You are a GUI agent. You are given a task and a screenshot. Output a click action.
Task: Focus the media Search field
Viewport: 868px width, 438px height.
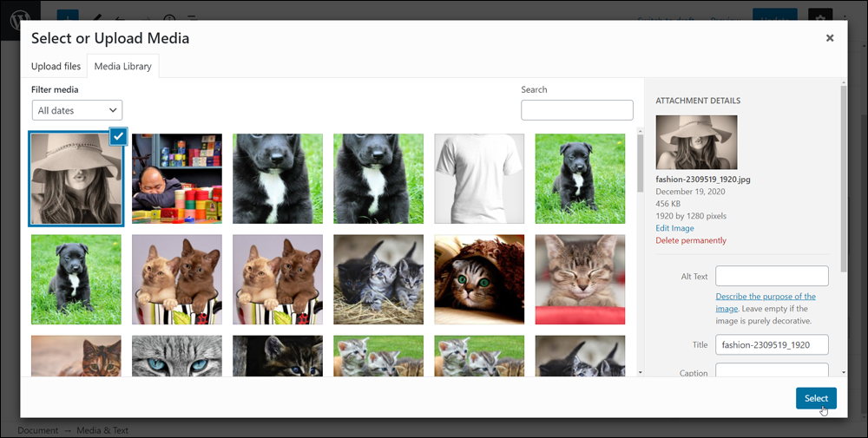click(577, 110)
